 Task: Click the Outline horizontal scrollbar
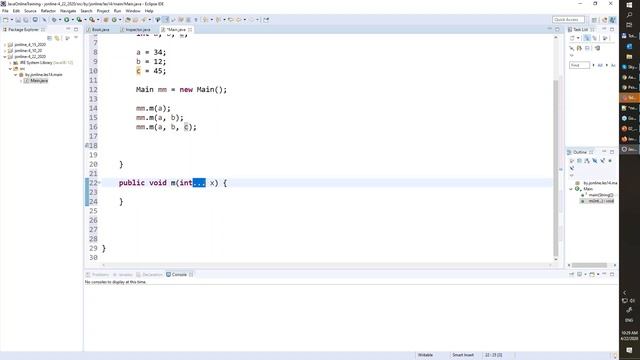point(589,265)
